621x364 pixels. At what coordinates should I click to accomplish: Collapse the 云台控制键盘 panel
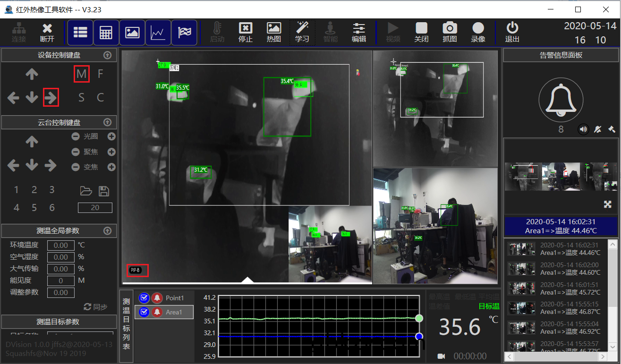pyautogui.click(x=107, y=122)
